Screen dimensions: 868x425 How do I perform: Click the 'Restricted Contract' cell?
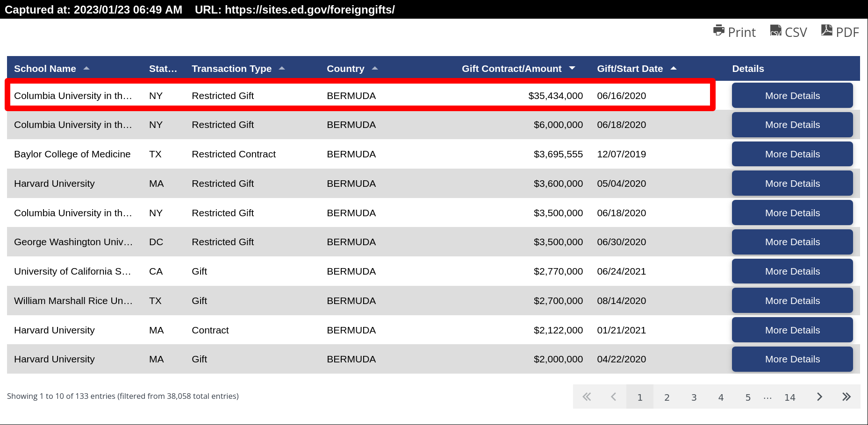point(234,154)
